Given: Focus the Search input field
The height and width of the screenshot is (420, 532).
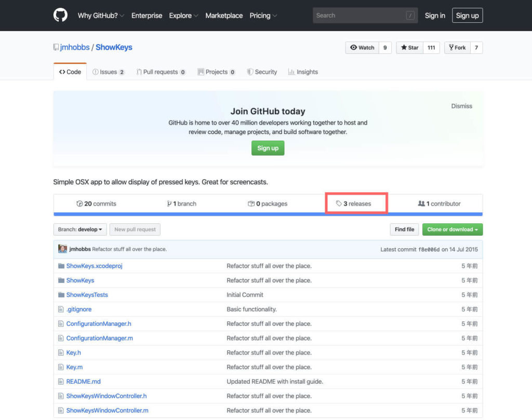Looking at the screenshot, I should coord(365,15).
